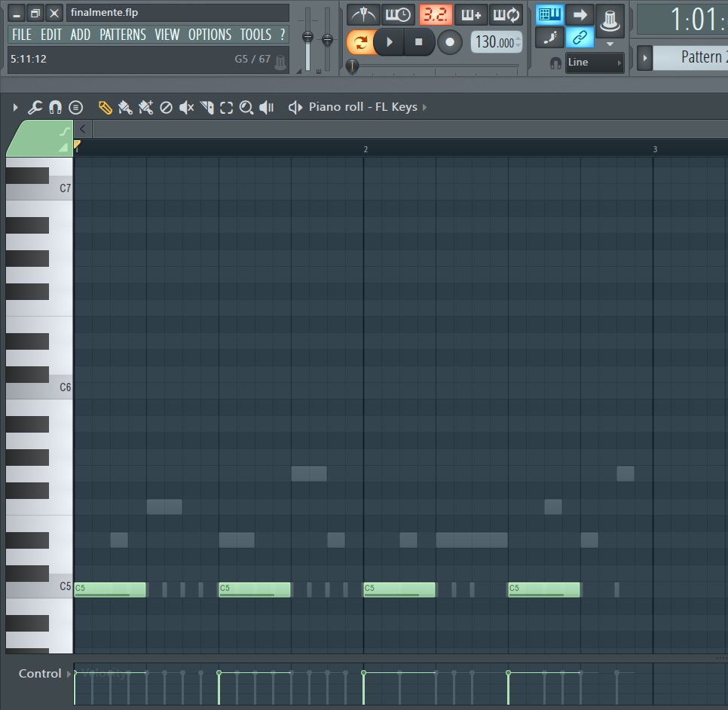
Task: Click the C5 piano key
Action: click(39, 586)
